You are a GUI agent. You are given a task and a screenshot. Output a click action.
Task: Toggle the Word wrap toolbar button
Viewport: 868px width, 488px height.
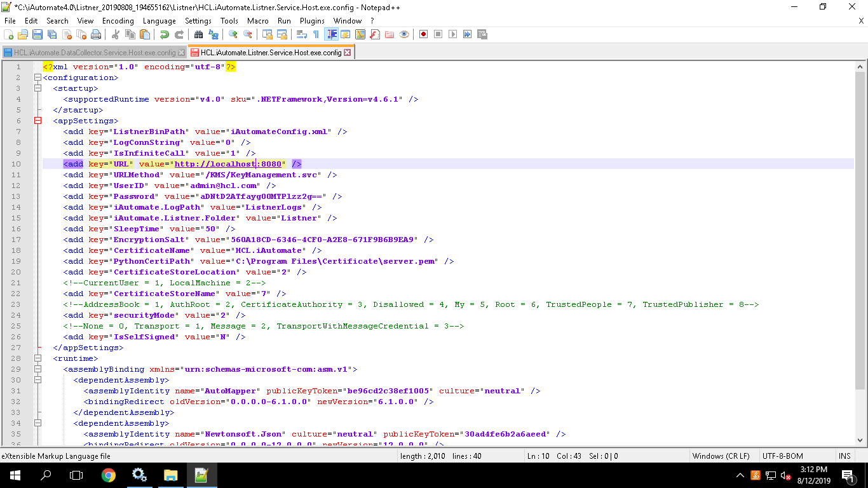(302, 34)
